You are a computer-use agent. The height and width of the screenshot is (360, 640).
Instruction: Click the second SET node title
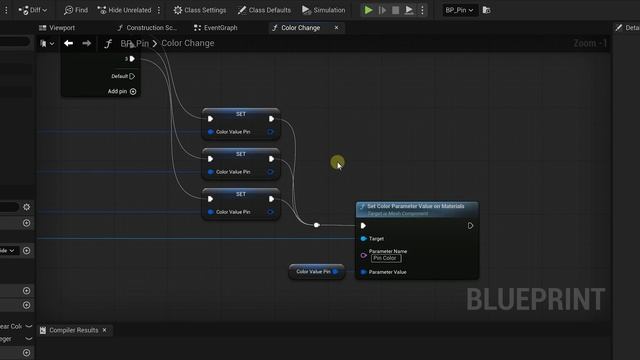point(241,154)
